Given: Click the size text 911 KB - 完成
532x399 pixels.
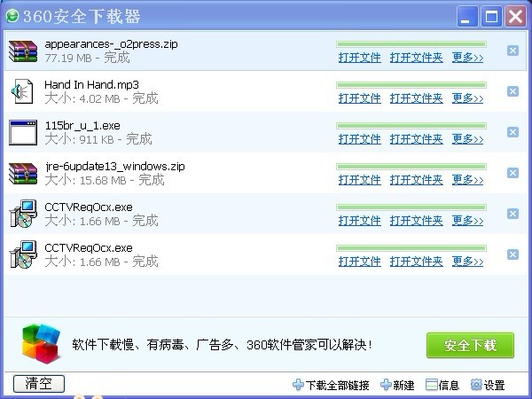Looking at the screenshot, I should pos(98,139).
